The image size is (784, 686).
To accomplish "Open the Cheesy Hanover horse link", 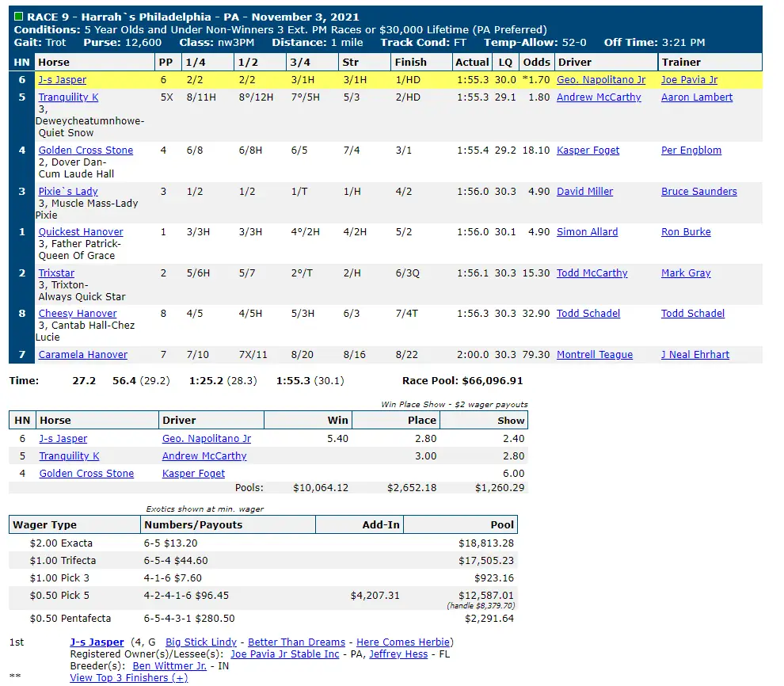I will pyautogui.click(x=78, y=314).
